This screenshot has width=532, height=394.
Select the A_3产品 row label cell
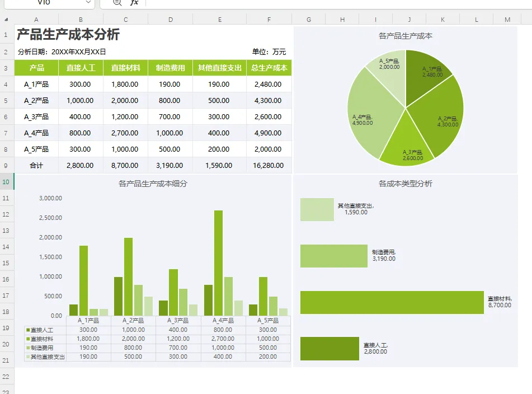pos(36,117)
